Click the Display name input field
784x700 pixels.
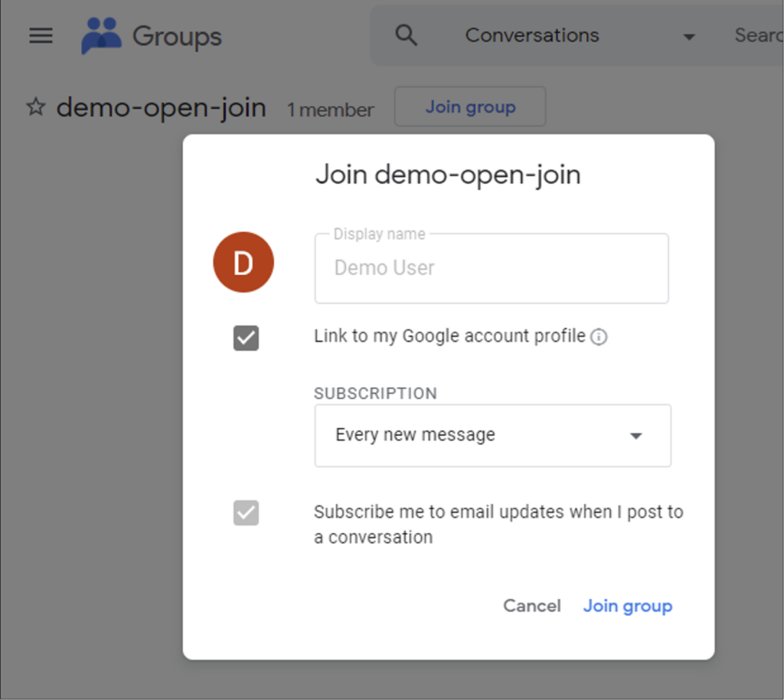pyautogui.click(x=492, y=269)
